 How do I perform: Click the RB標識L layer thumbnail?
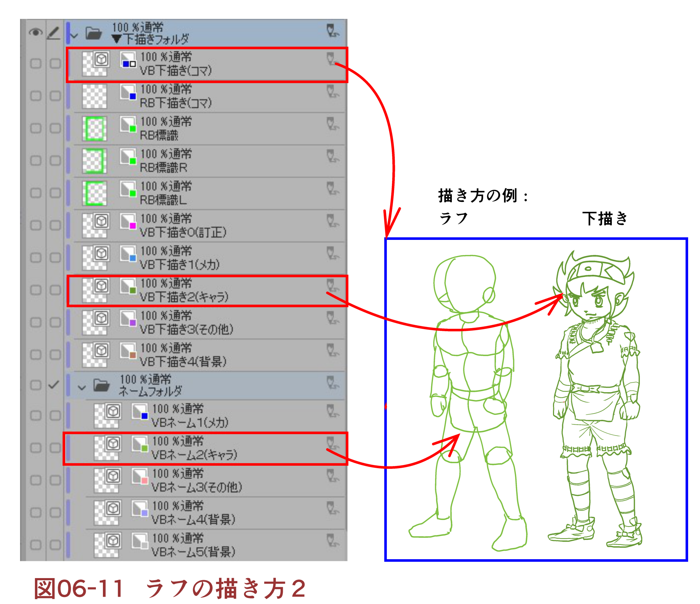point(94,193)
